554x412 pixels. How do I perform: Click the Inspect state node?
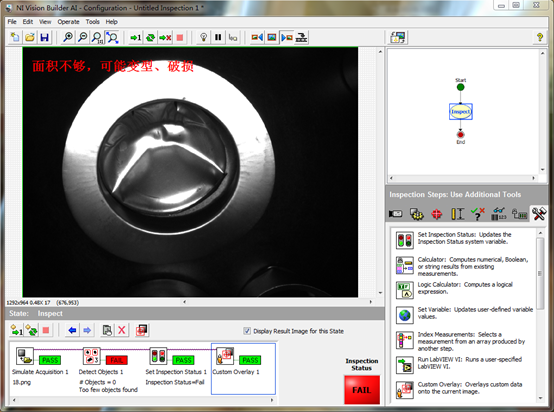[460, 112]
